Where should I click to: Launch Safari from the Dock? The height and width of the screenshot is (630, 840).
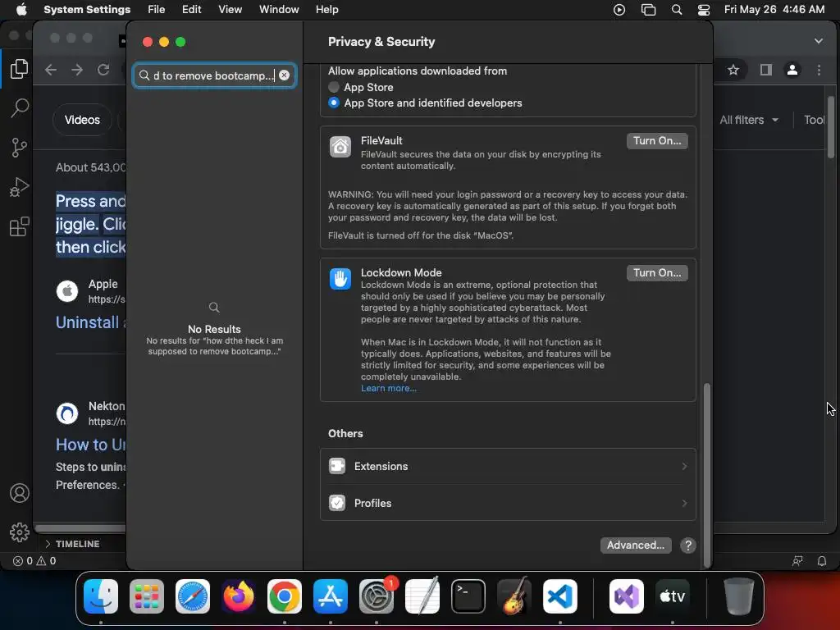(x=193, y=596)
